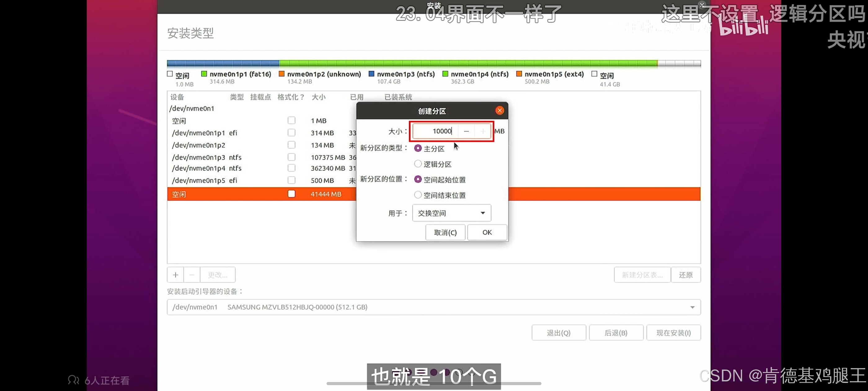Select the 主分区 radio button

pos(418,148)
